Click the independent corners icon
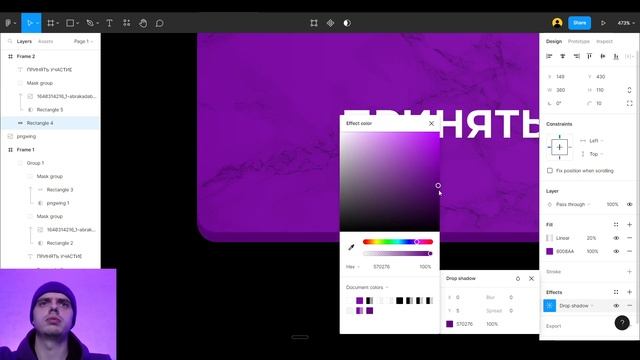The height and width of the screenshot is (360, 640). pos(629,103)
